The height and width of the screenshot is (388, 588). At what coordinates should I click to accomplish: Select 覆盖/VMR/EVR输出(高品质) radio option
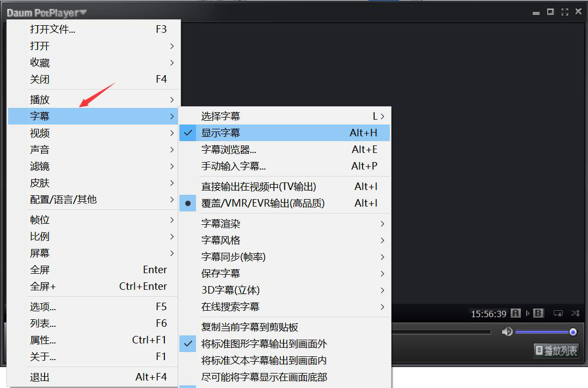[285, 203]
